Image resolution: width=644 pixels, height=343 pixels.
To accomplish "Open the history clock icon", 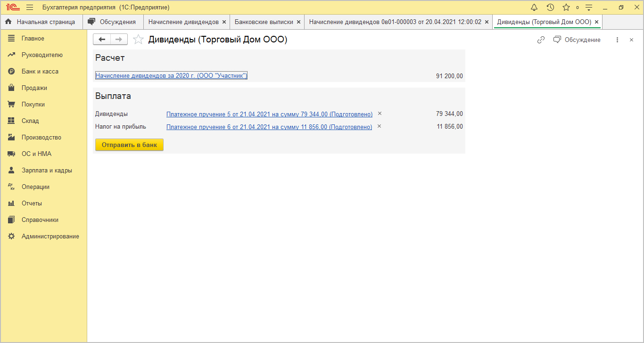I will tap(550, 8).
